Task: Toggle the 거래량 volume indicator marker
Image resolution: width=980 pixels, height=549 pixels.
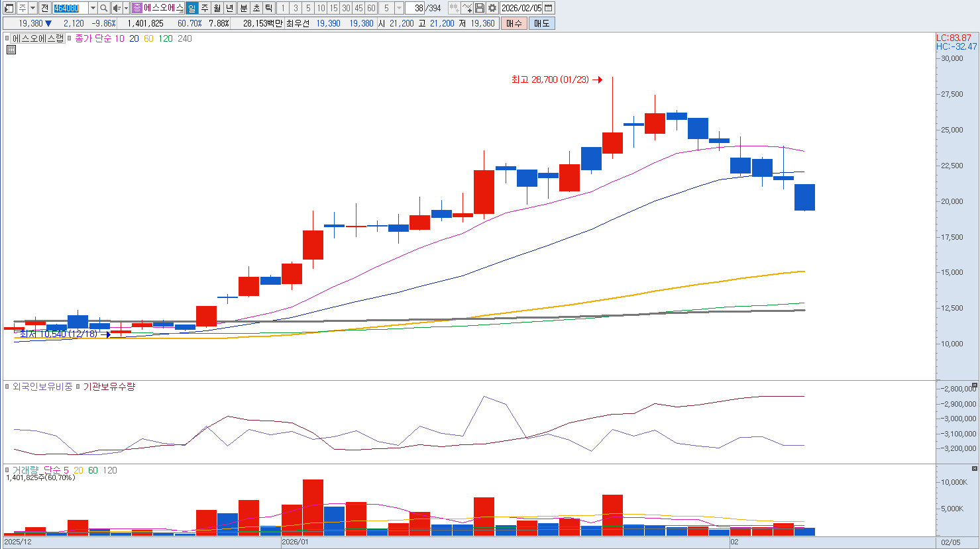Action: coord(8,470)
